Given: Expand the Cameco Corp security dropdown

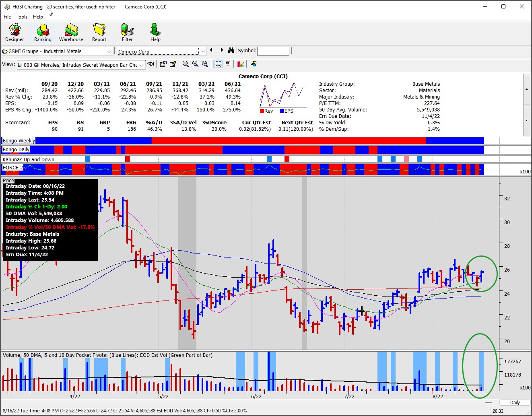Looking at the screenshot, I should [x=203, y=51].
